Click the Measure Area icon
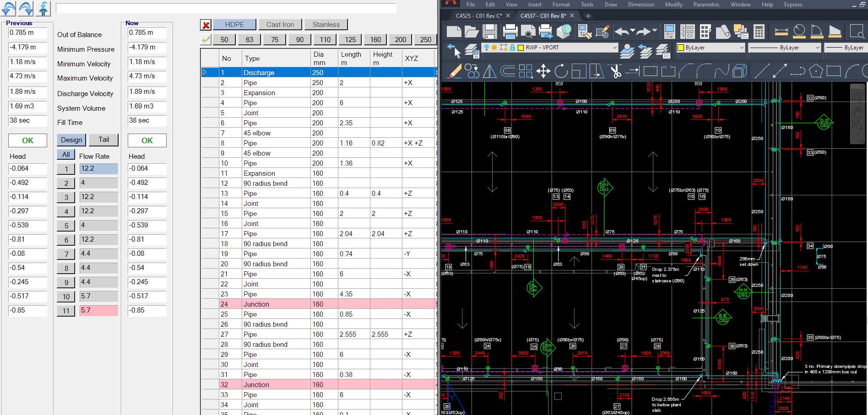Viewport: 868px width, 415px height. (x=835, y=31)
